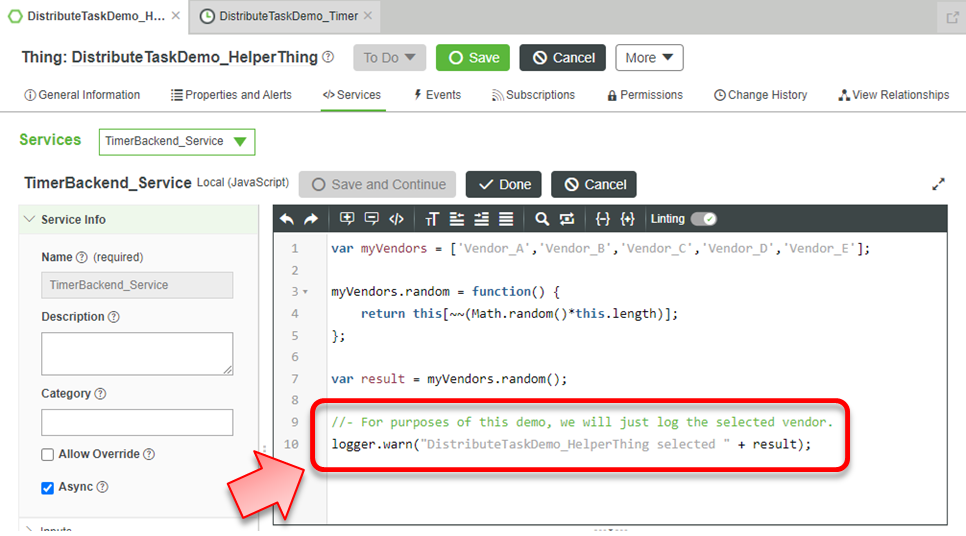Click the top Cancel button next to Save
The image size is (966, 536).
[562, 57]
